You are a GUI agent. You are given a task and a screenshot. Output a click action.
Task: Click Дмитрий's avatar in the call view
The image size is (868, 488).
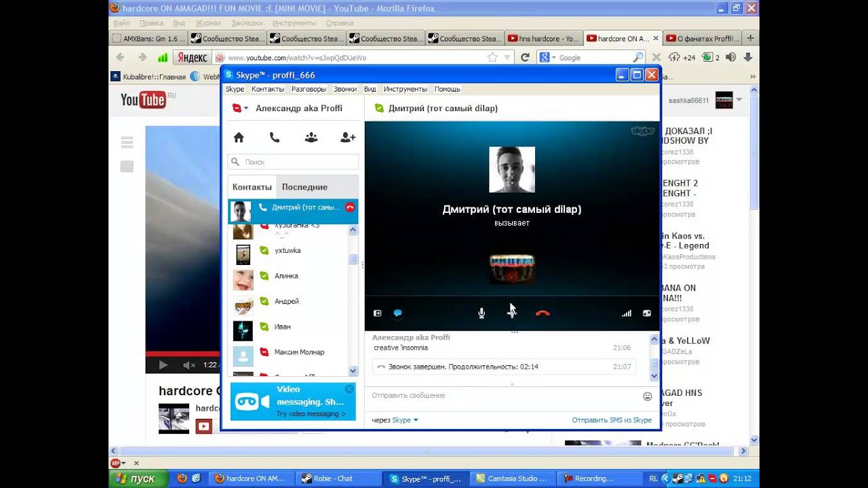tap(512, 169)
